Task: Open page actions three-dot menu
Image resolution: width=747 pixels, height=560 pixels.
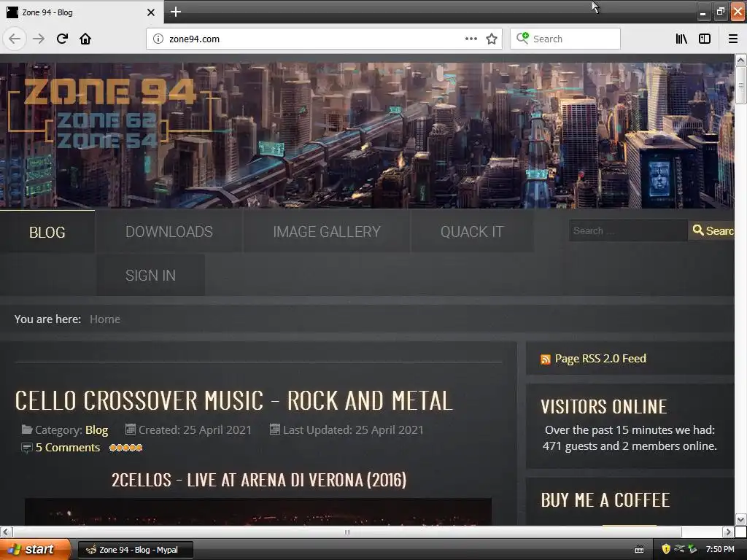Action: (471, 39)
